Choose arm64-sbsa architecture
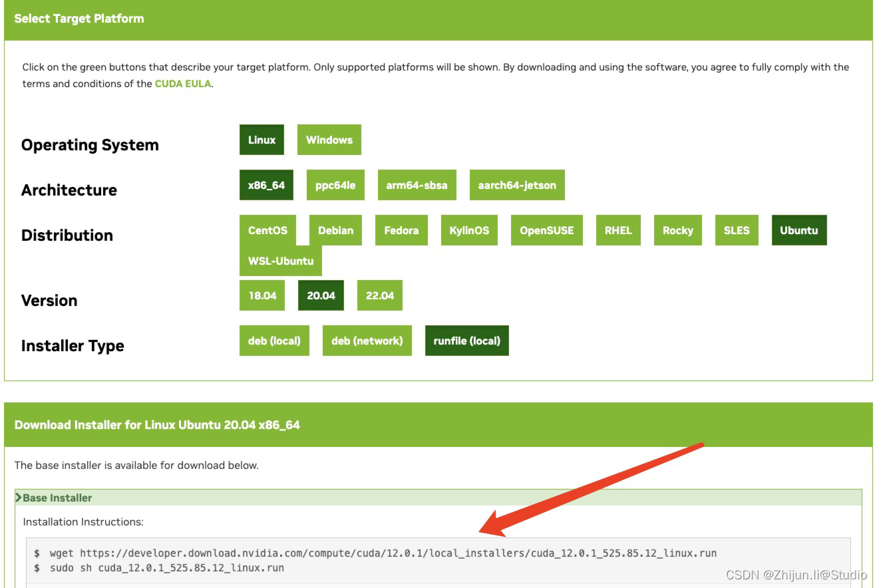This screenshot has width=877, height=588. 417,185
